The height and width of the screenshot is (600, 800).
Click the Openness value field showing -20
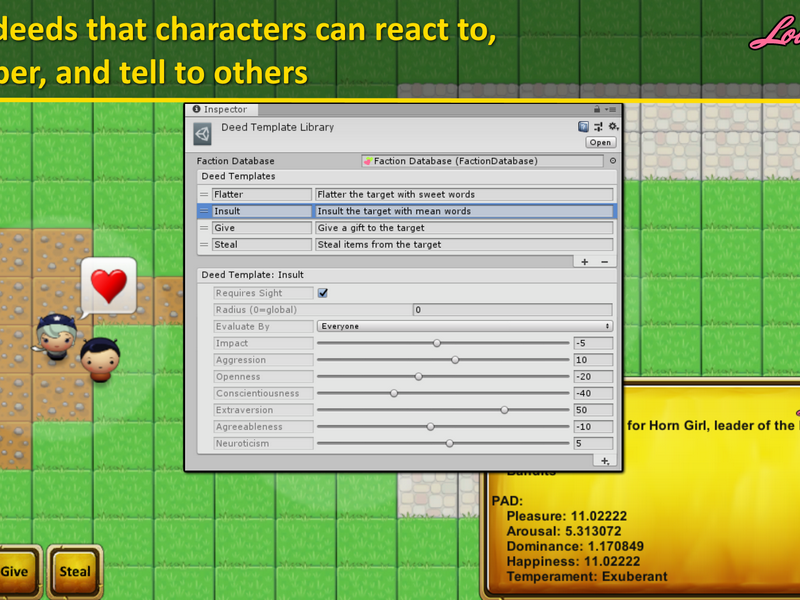(x=593, y=377)
